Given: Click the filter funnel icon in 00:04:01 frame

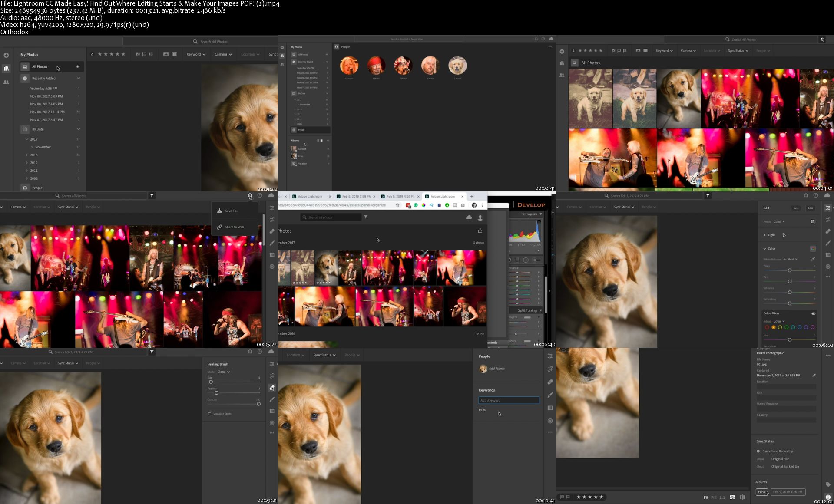Looking at the screenshot, I should click(x=823, y=40).
